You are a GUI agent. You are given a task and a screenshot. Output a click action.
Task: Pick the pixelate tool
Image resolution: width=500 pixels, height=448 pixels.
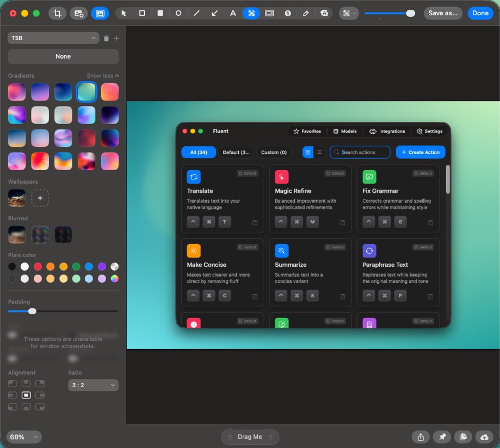tap(251, 13)
